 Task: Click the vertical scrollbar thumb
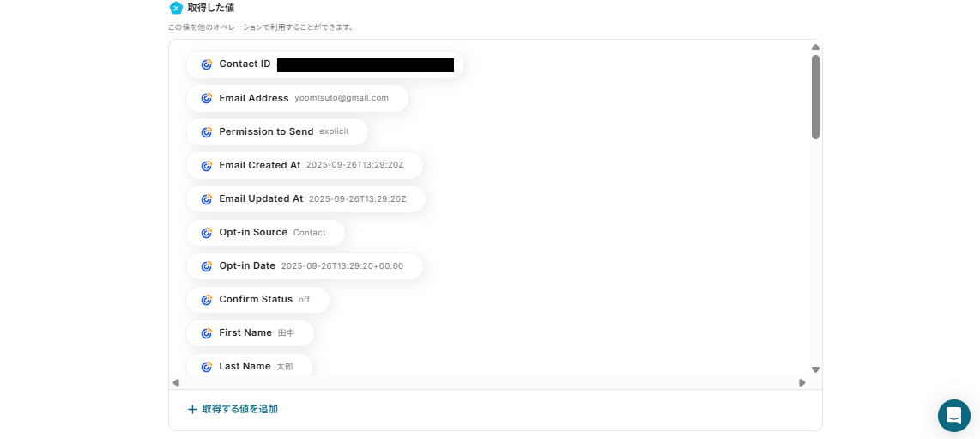815,97
